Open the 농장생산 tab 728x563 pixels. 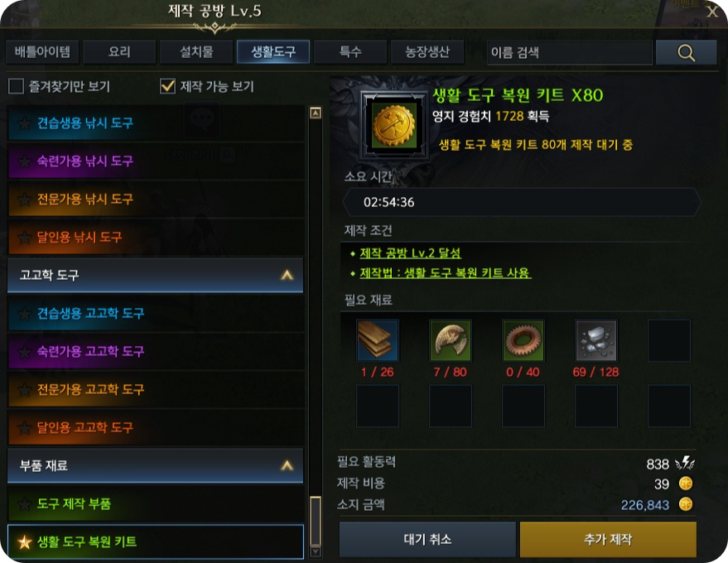coord(427,51)
